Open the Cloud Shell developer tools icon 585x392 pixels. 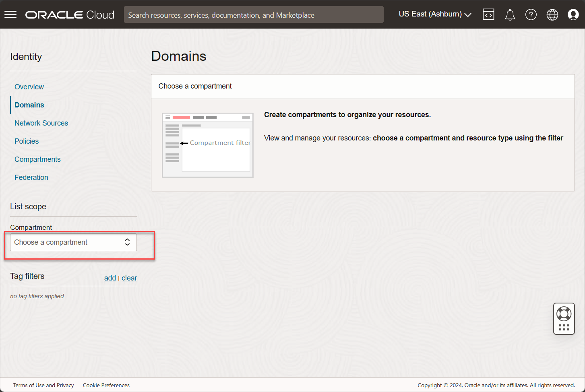tap(488, 14)
